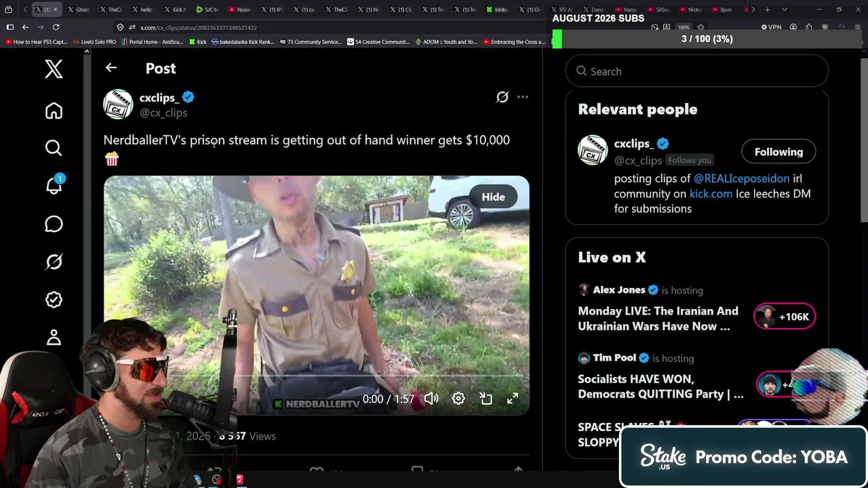Toggle the Following button for cxclips_

click(778, 152)
